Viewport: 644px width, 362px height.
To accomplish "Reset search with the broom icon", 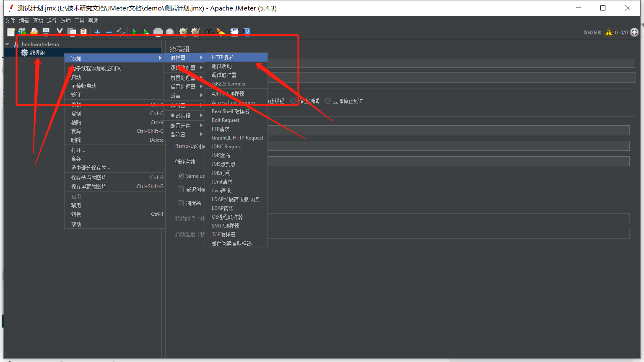I will click(x=221, y=32).
